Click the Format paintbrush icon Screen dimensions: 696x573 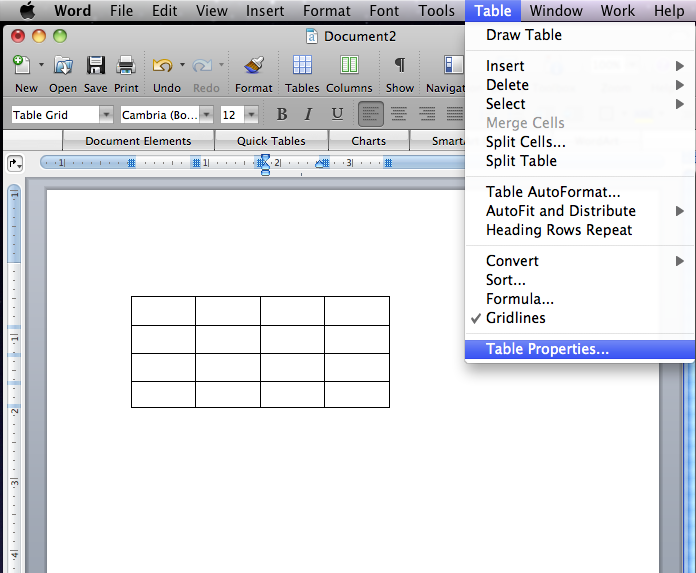tap(254, 65)
